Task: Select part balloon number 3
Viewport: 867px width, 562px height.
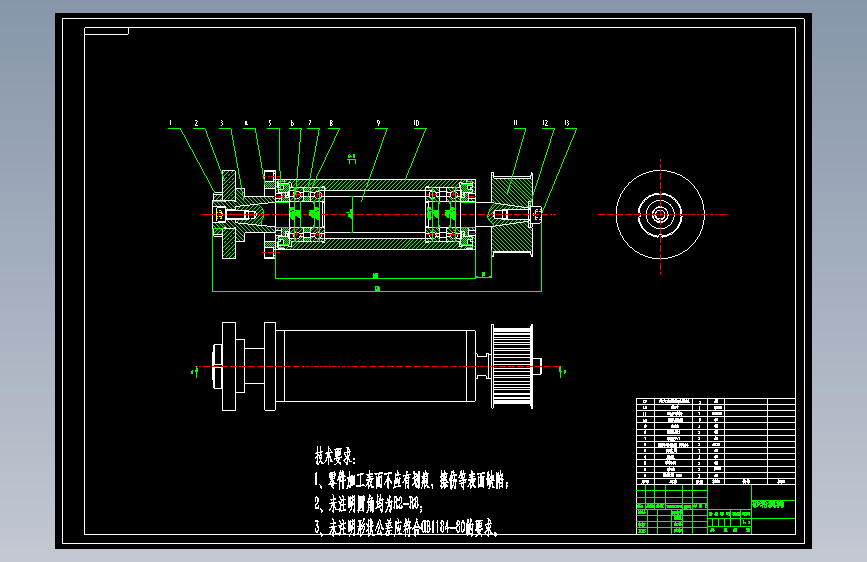Action: [222, 123]
